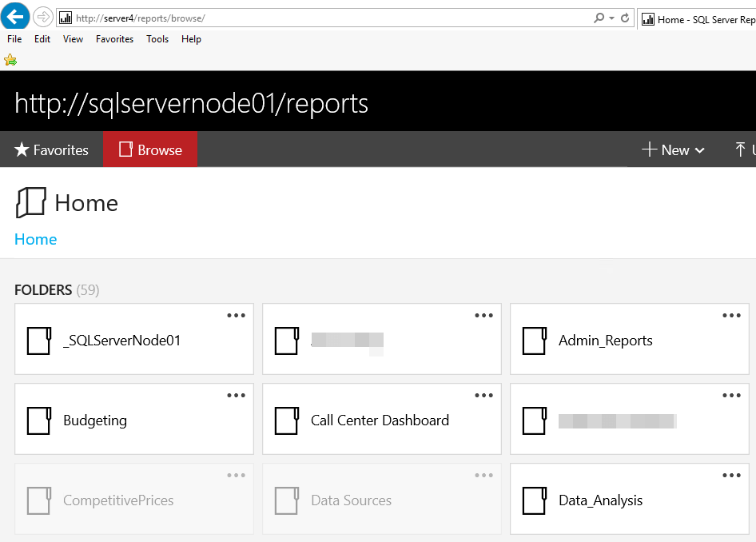
Task: Click the Admin_Reports folder icon
Action: click(x=535, y=341)
